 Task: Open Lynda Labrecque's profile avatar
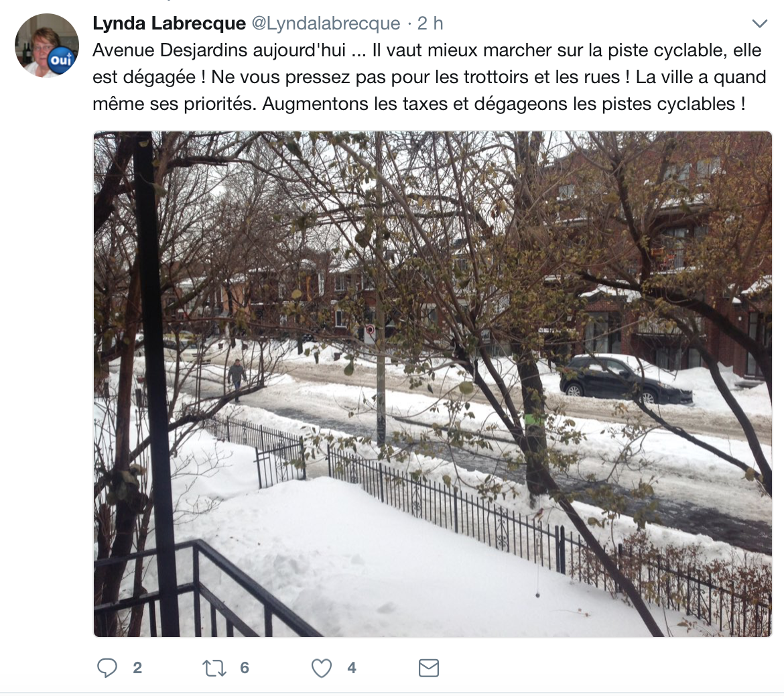[x=46, y=45]
